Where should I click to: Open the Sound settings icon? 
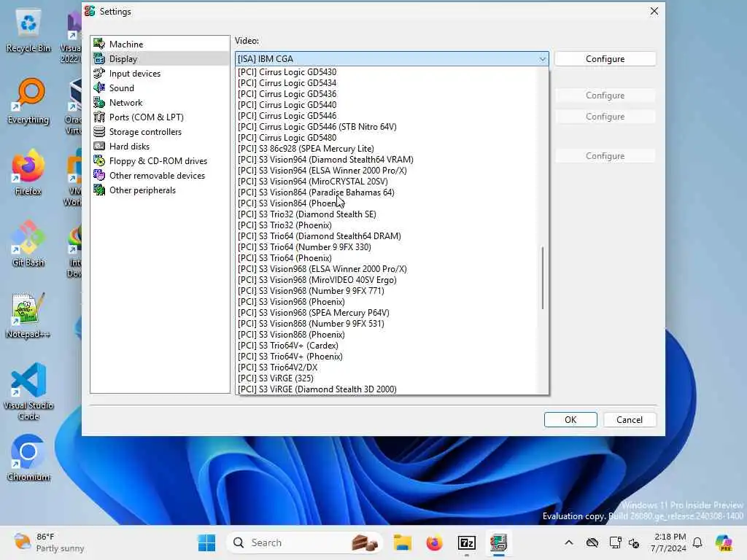click(99, 87)
